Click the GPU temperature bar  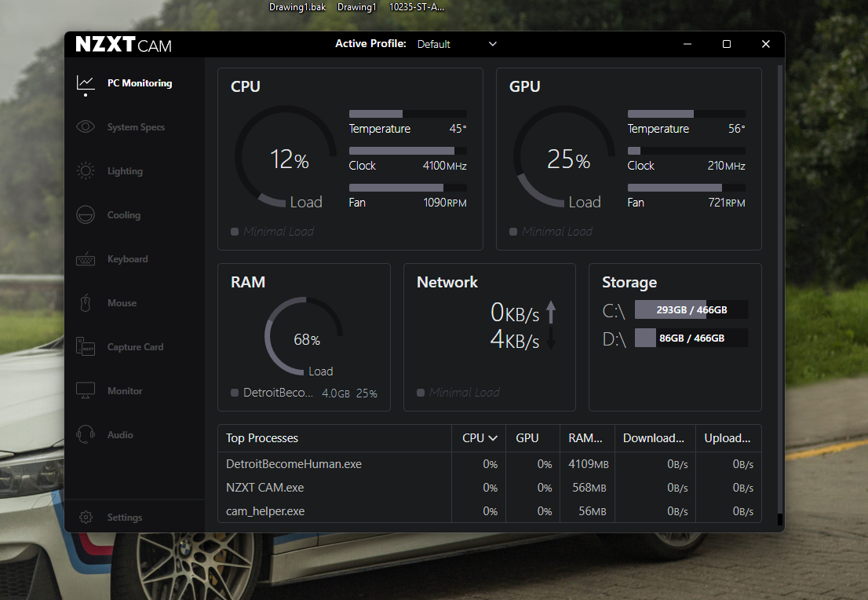687,114
